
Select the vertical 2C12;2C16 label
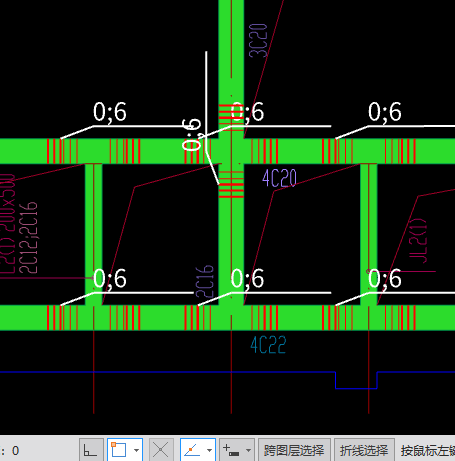point(28,238)
